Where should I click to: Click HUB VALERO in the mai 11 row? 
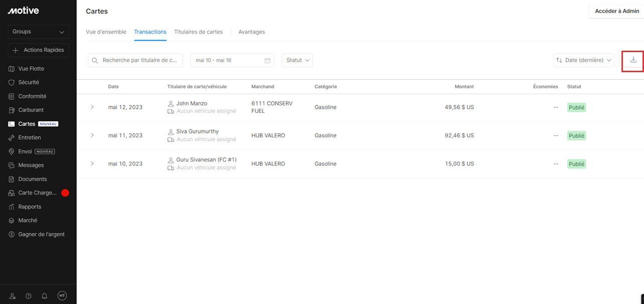pyautogui.click(x=268, y=135)
